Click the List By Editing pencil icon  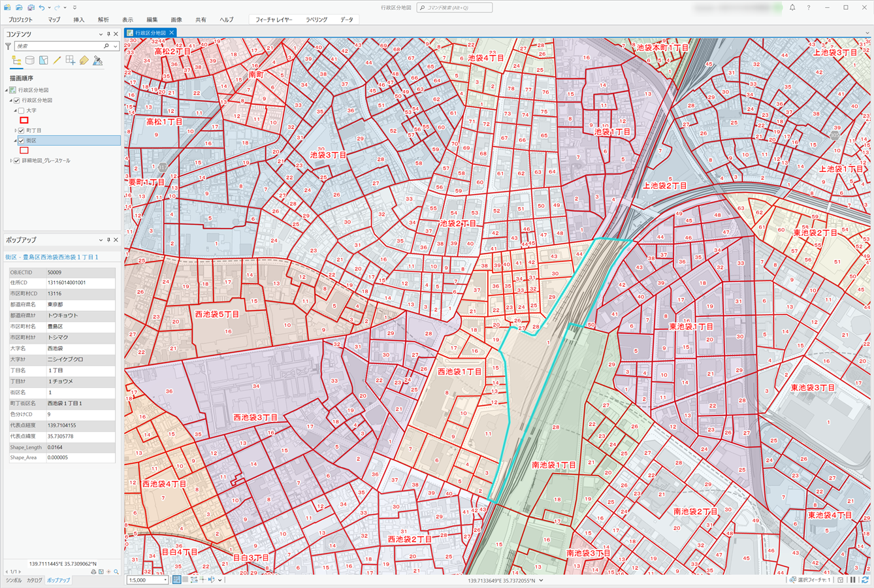[x=57, y=61]
